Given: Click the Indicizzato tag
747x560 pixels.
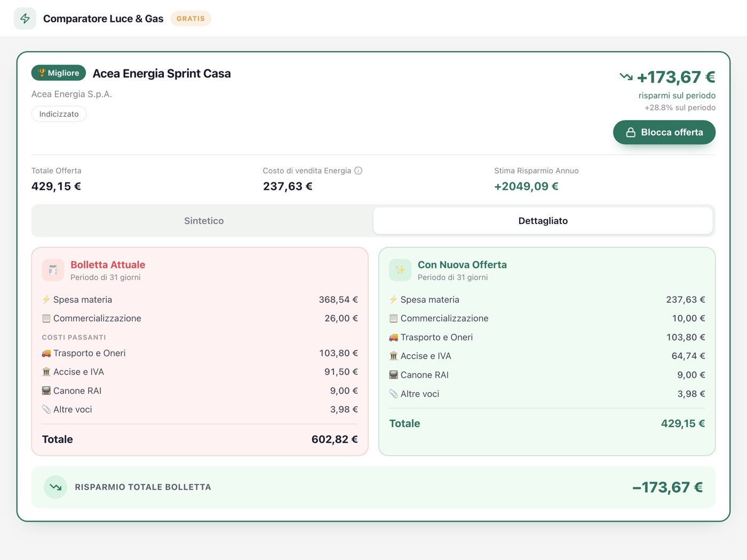Looking at the screenshot, I should [x=59, y=114].
